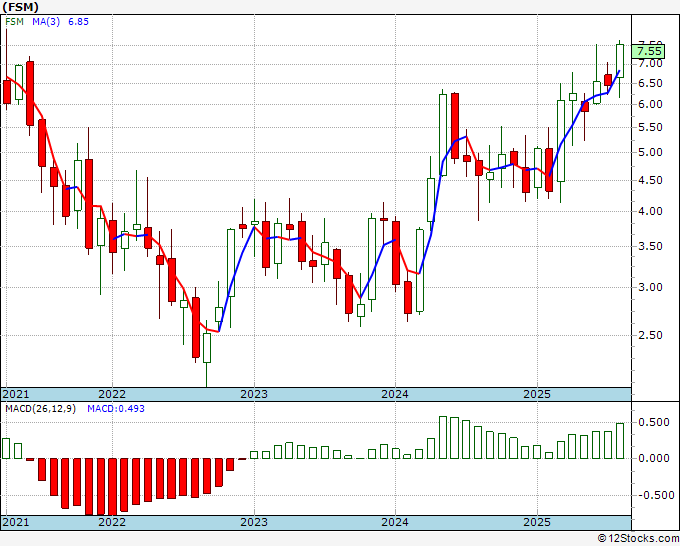
Task: Click 2021 on the MACD panel time axis
Action: coord(16,522)
